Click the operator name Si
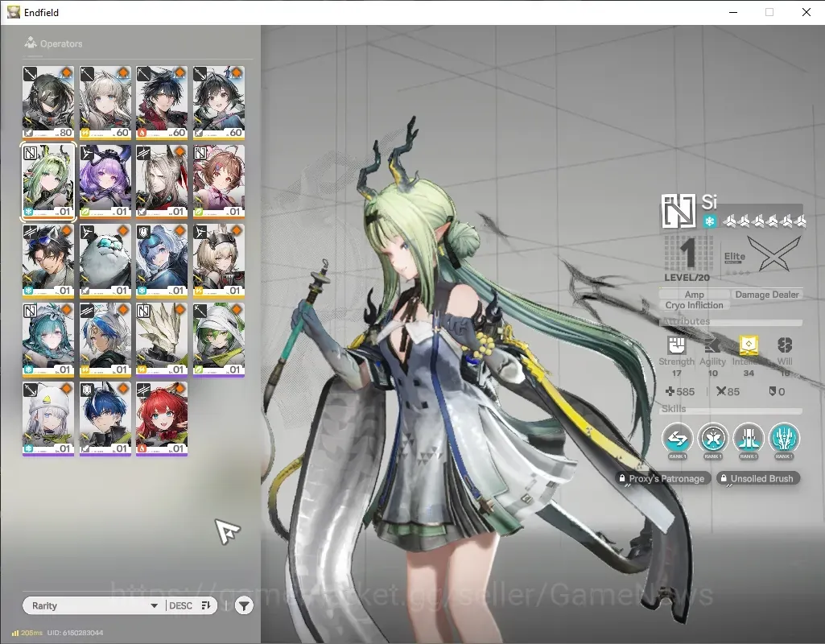The image size is (825, 644). coord(709,201)
